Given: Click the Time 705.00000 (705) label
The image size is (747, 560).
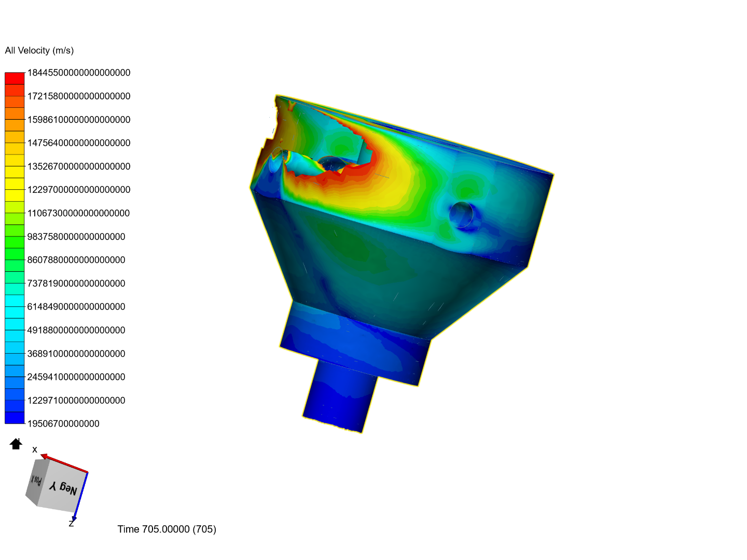Looking at the screenshot, I should 167,529.
